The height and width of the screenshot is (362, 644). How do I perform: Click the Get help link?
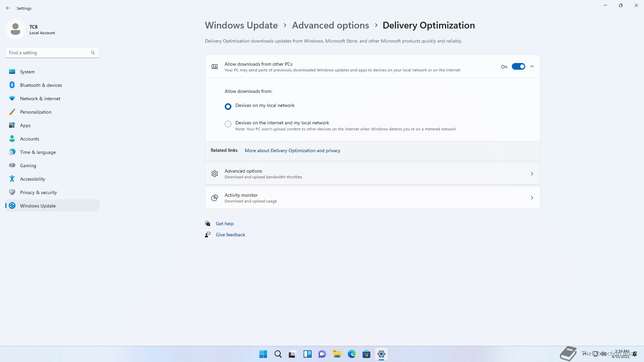tap(225, 224)
